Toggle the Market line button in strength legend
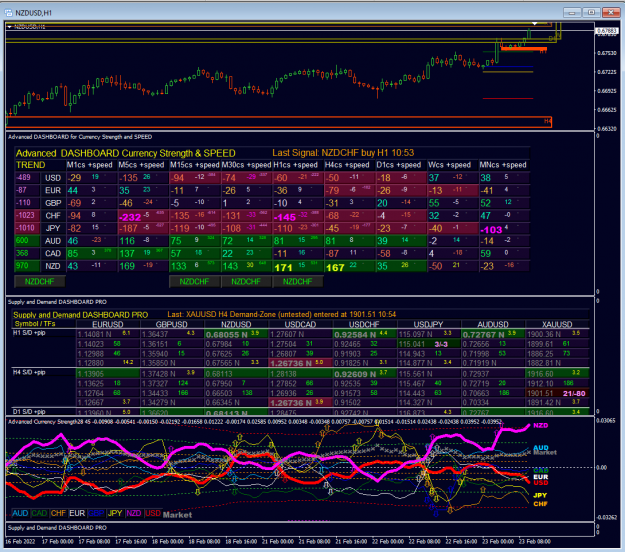Screen dimensions: 625x552 [177, 515]
